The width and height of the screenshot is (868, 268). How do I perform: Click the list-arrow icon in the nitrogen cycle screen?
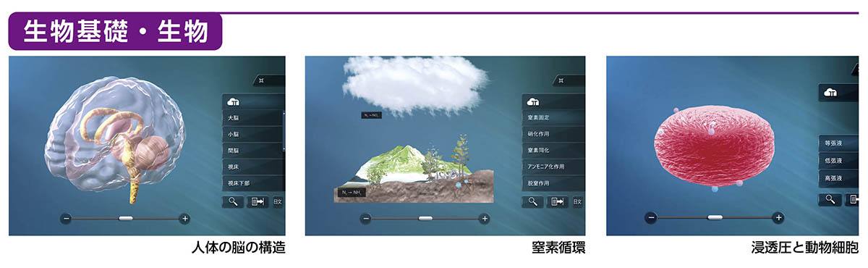(x=557, y=201)
